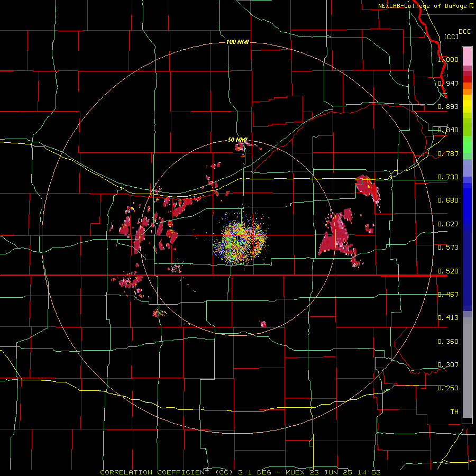The image size is (476, 476).
Task: Select the 0.680 scale value
Action: tap(448, 200)
